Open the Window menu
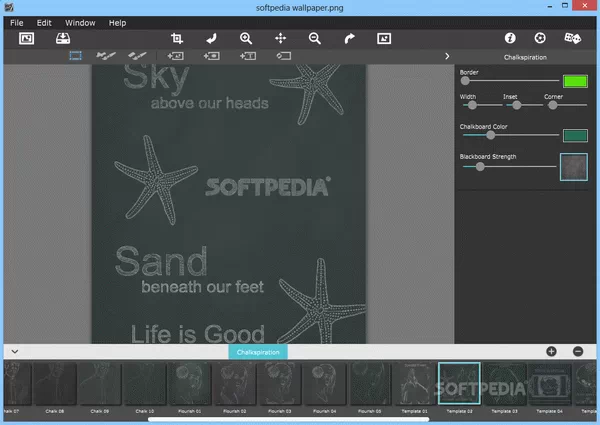Viewport: 600px width, 425px height. click(80, 23)
